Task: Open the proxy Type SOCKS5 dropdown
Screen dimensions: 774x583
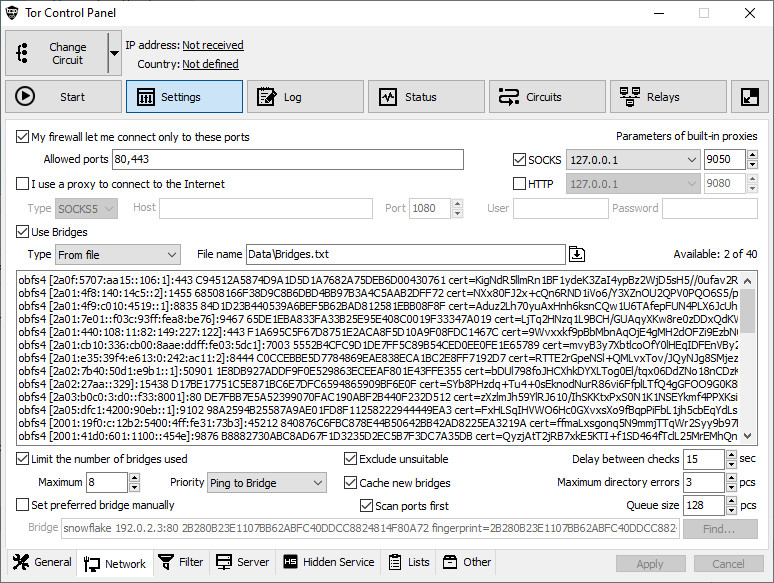Action: tap(86, 209)
